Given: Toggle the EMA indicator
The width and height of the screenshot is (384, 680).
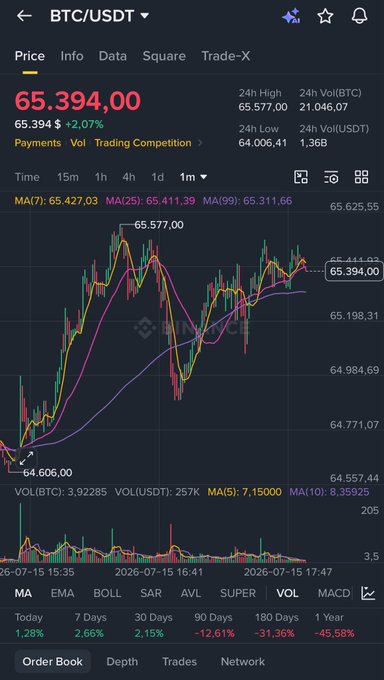Looking at the screenshot, I should click(x=62, y=593).
